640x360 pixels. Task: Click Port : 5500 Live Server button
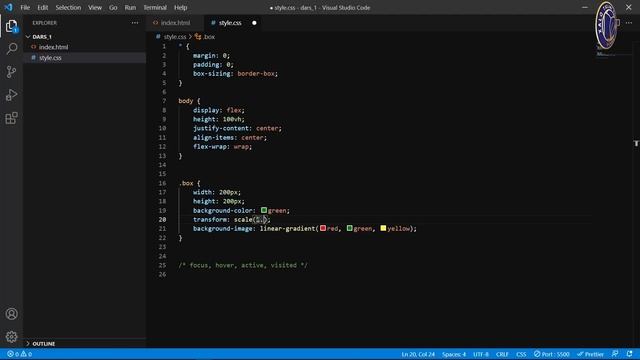point(551,354)
